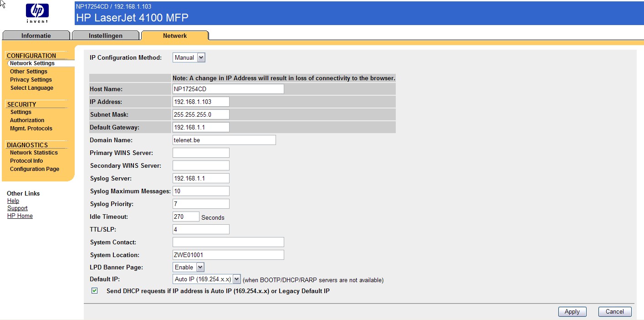Click the Domain Name input
644x320 pixels.
tap(224, 140)
